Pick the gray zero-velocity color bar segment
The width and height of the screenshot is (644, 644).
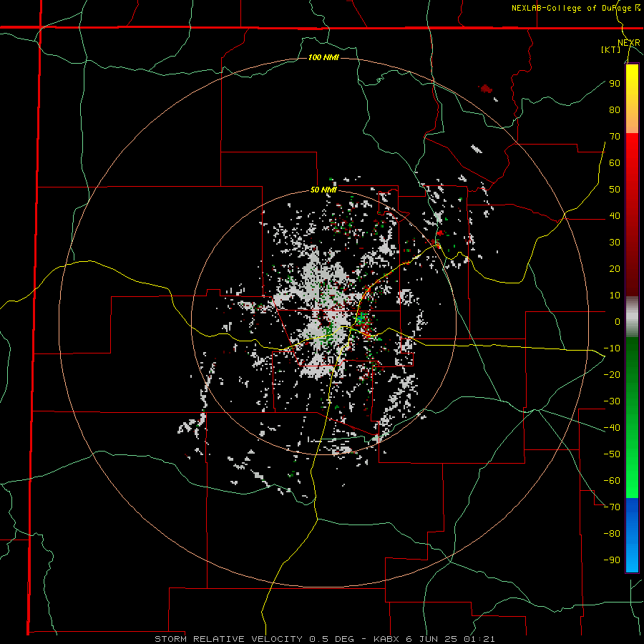632,317
